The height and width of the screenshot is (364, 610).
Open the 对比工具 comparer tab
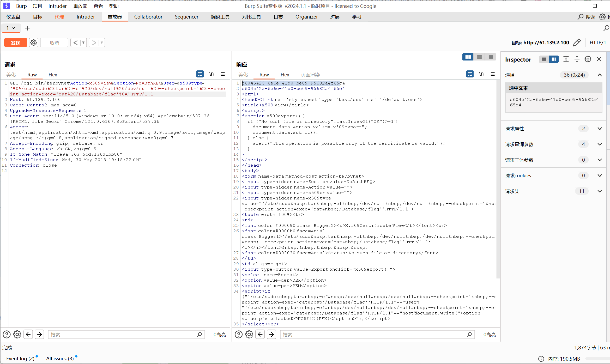click(x=251, y=17)
